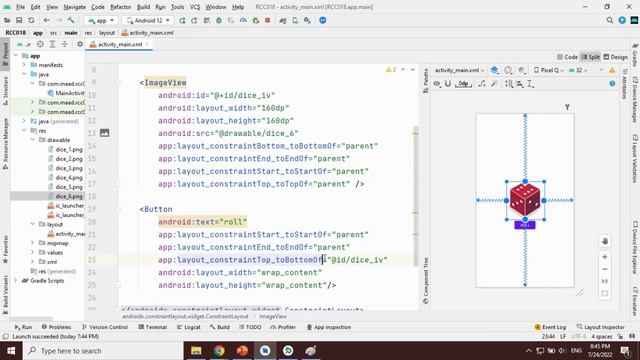Image resolution: width=640 pixels, height=360 pixels.
Task: Collapse the drawable folder in the Project tree
Action: click(33, 140)
